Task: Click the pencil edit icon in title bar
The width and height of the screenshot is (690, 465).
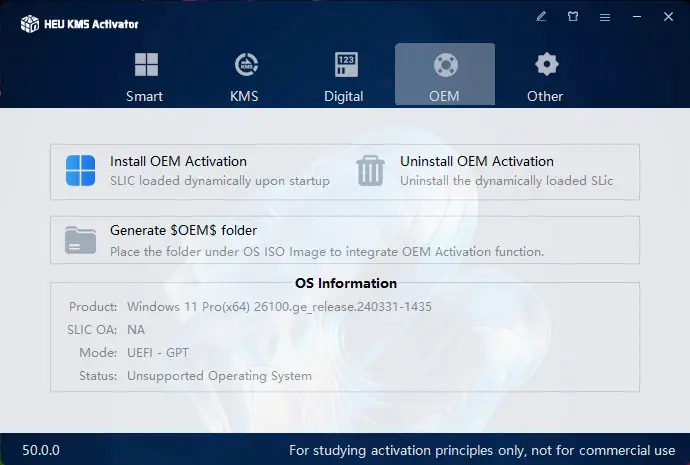Action: pyautogui.click(x=541, y=17)
